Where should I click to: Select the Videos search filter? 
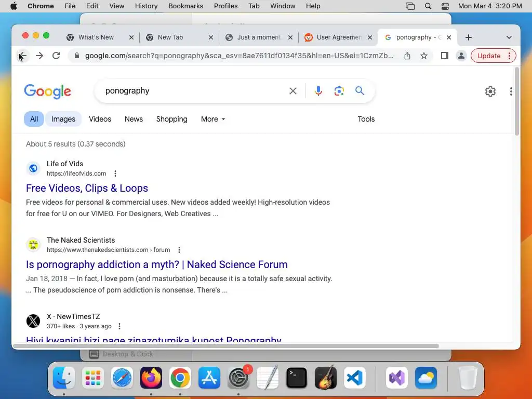point(100,119)
